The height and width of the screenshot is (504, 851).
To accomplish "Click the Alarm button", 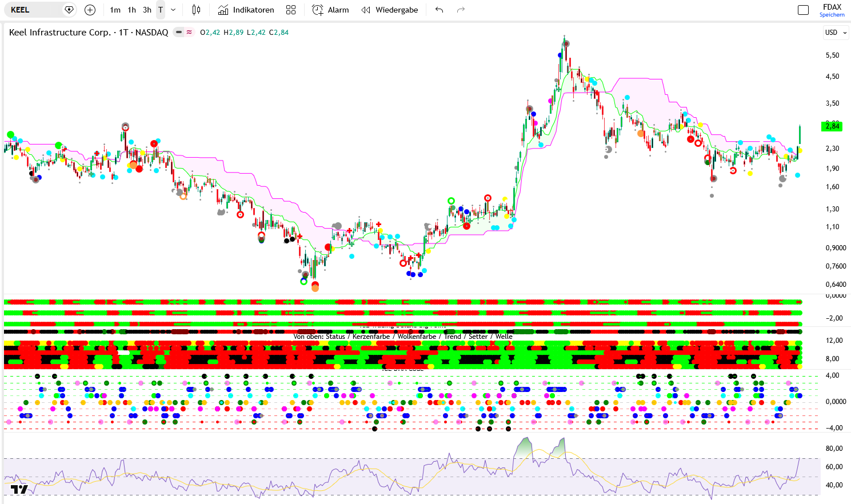I will coord(330,10).
